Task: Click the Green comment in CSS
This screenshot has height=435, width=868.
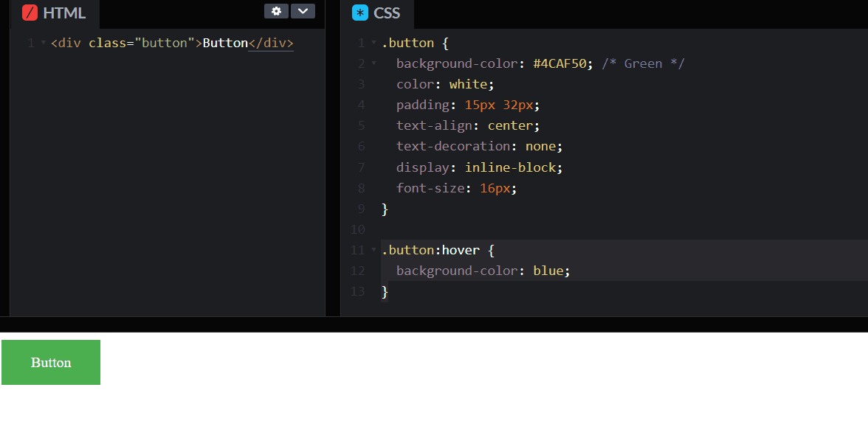Action: pyautogui.click(x=643, y=63)
